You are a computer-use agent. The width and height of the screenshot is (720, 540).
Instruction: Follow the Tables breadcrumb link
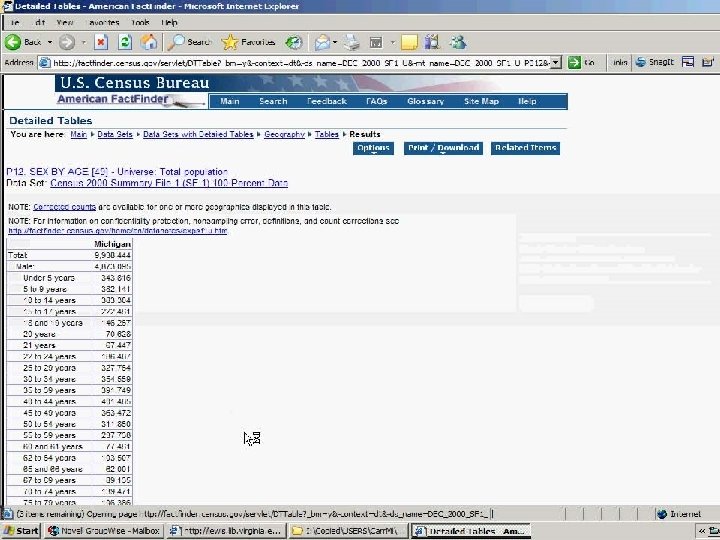326,135
